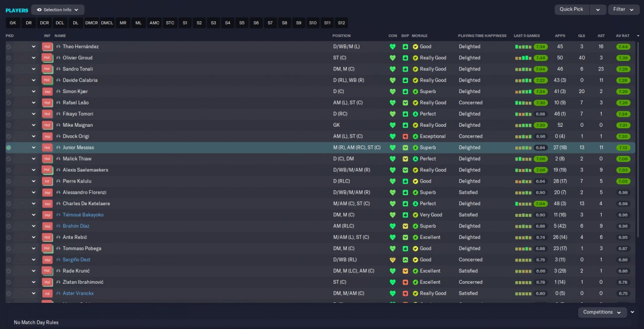Click Olivier Giroud's green condition heart icon

(x=392, y=58)
